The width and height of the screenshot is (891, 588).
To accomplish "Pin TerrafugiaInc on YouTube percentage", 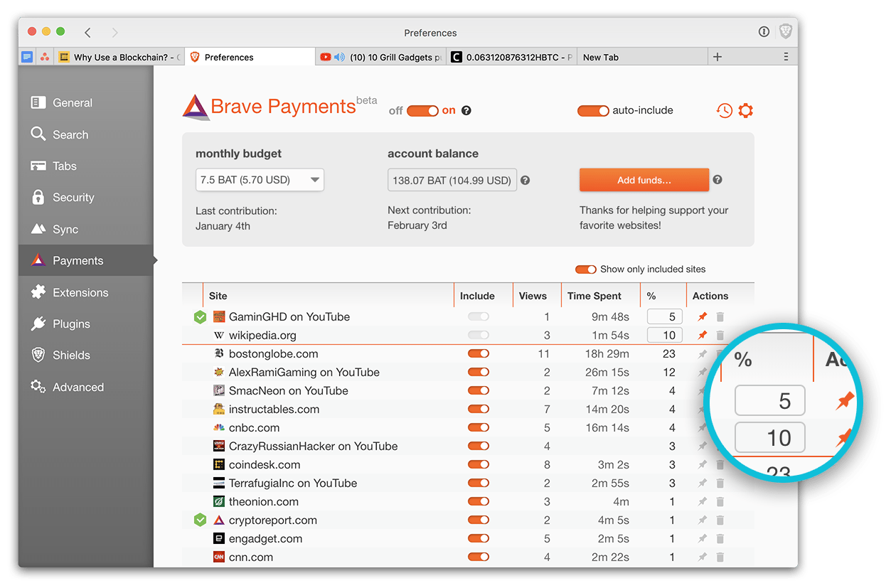I will point(703,483).
